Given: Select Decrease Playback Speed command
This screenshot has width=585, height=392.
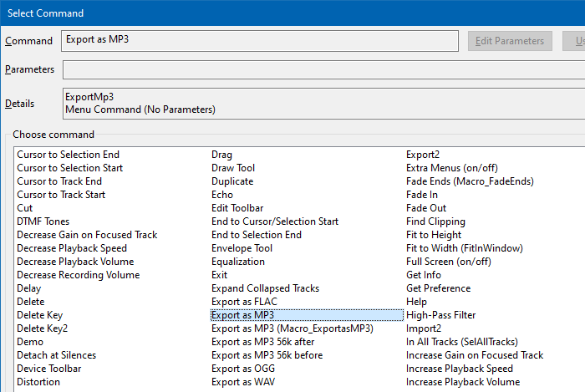Looking at the screenshot, I should pos(72,248).
